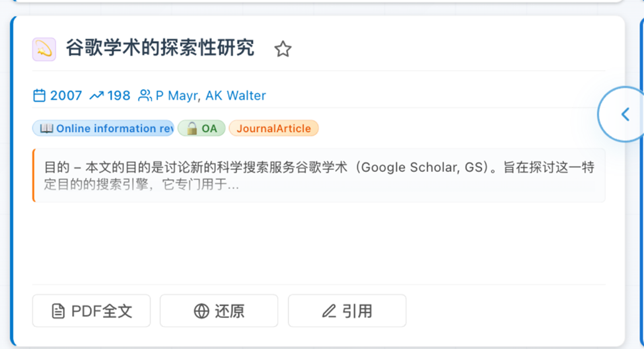The height and width of the screenshot is (349, 644).
Task: Click the globe icon on 还原 button
Action: click(201, 311)
